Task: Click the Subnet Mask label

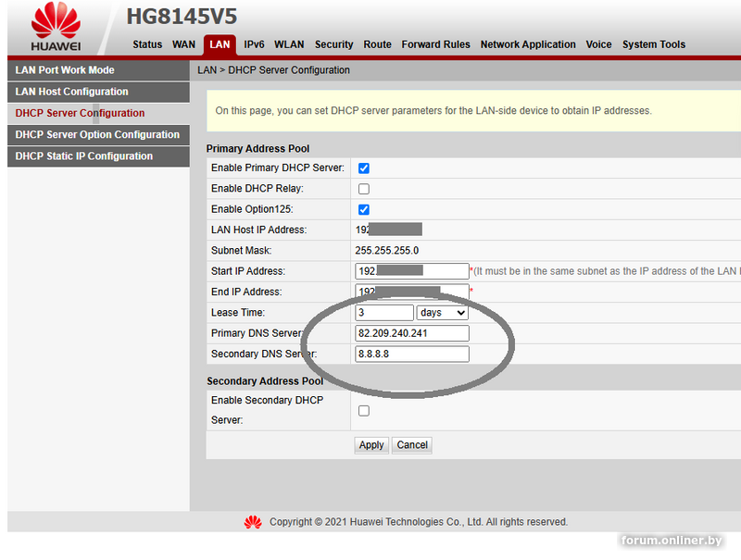Action: coord(242,251)
